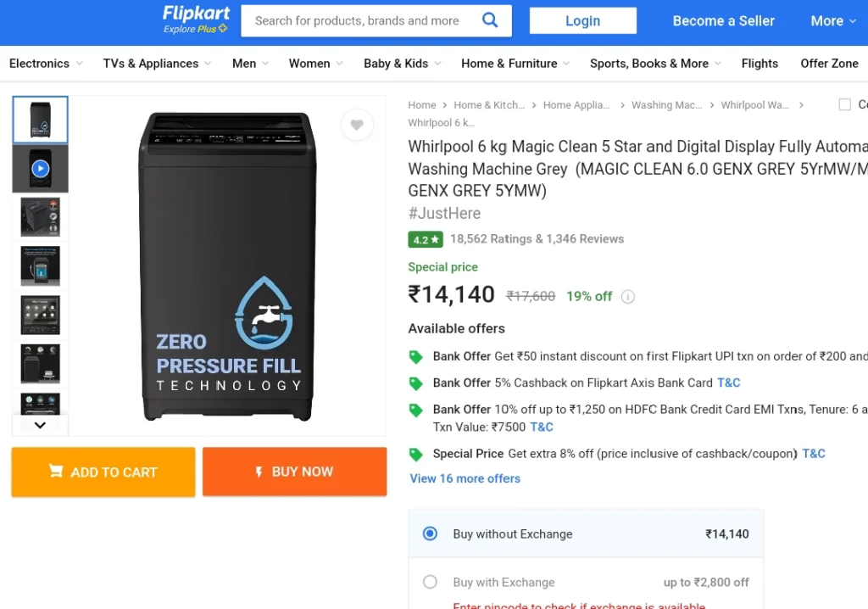Viewport: 868px width, 609px height.
Task: Open the Offer Zone menu item
Action: [x=829, y=64]
